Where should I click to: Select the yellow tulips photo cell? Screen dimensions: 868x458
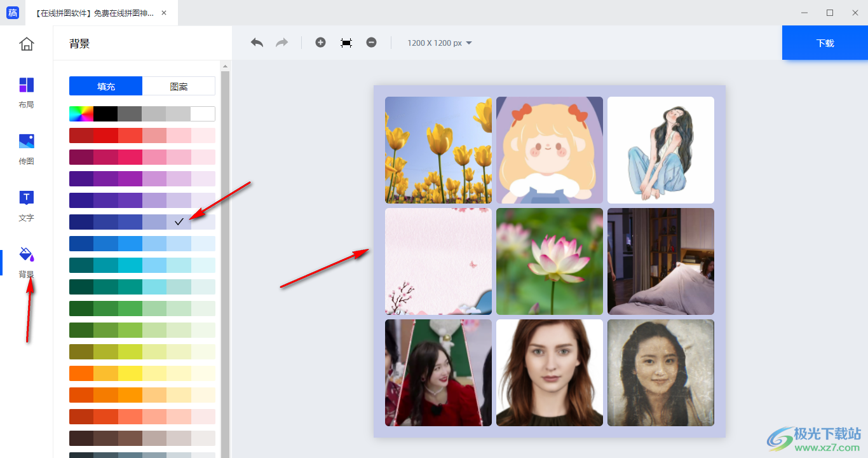pos(438,150)
